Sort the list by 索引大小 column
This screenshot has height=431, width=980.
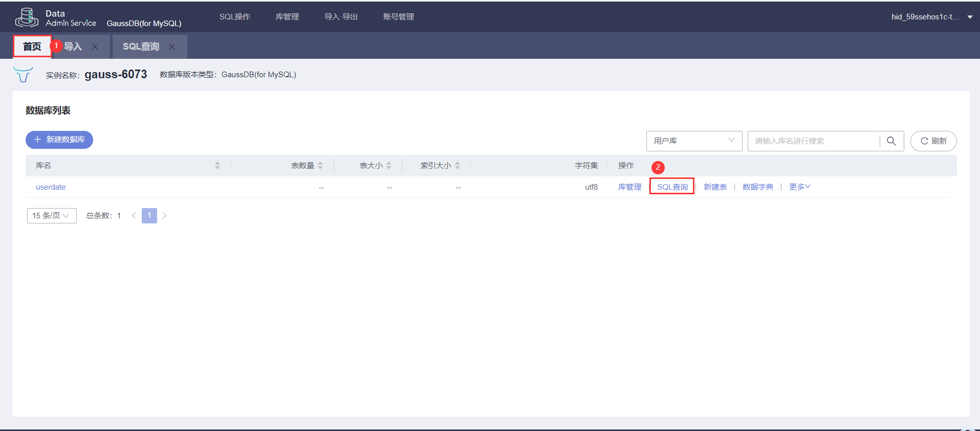458,166
